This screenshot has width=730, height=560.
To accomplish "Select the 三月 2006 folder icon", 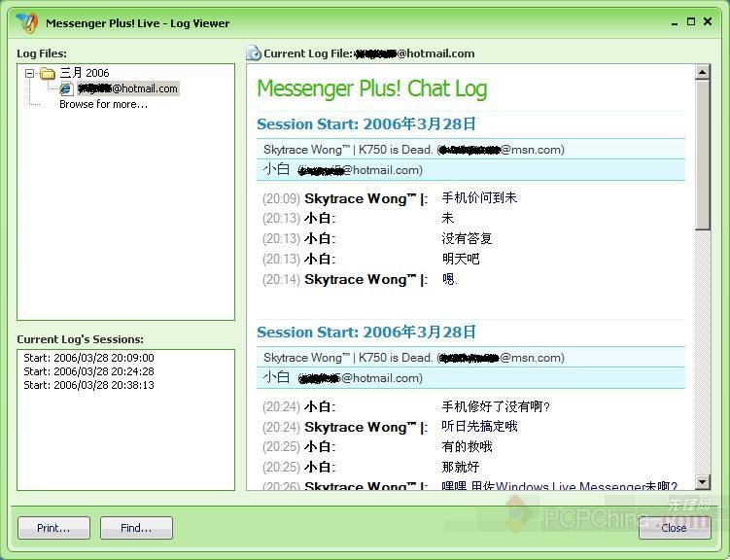I will click(47, 73).
